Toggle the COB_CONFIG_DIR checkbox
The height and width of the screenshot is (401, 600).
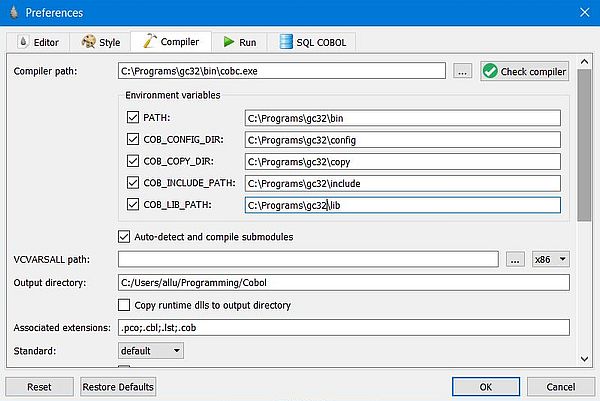click(133, 139)
